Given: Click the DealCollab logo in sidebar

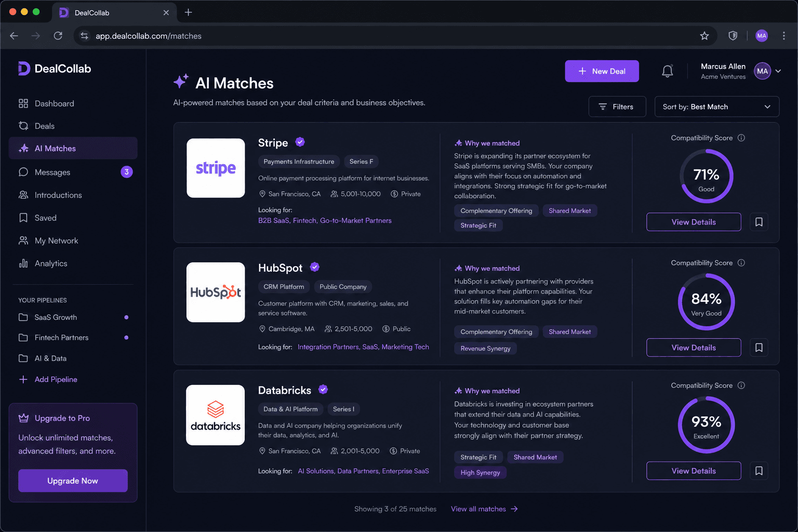Looking at the screenshot, I should point(55,69).
